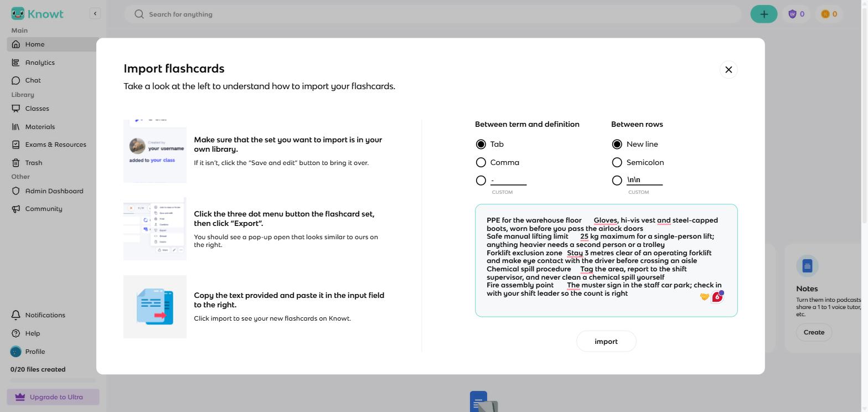
Task: Close the Import flashcards dialog
Action: 728,70
